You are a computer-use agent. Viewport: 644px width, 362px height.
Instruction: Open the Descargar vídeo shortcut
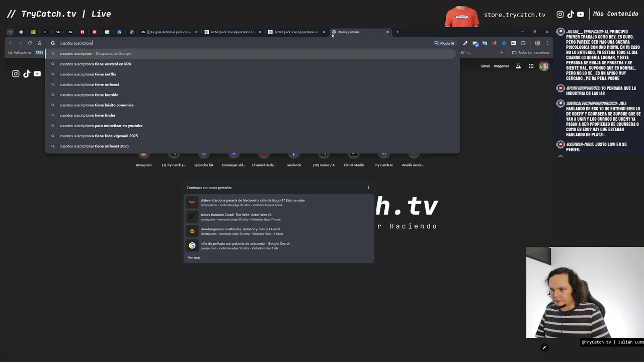pyautogui.click(x=233, y=159)
